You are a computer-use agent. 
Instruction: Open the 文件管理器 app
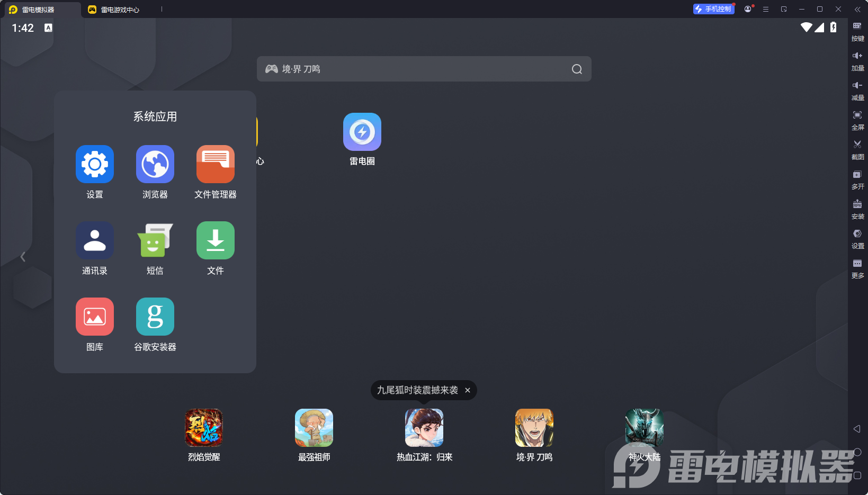click(216, 164)
